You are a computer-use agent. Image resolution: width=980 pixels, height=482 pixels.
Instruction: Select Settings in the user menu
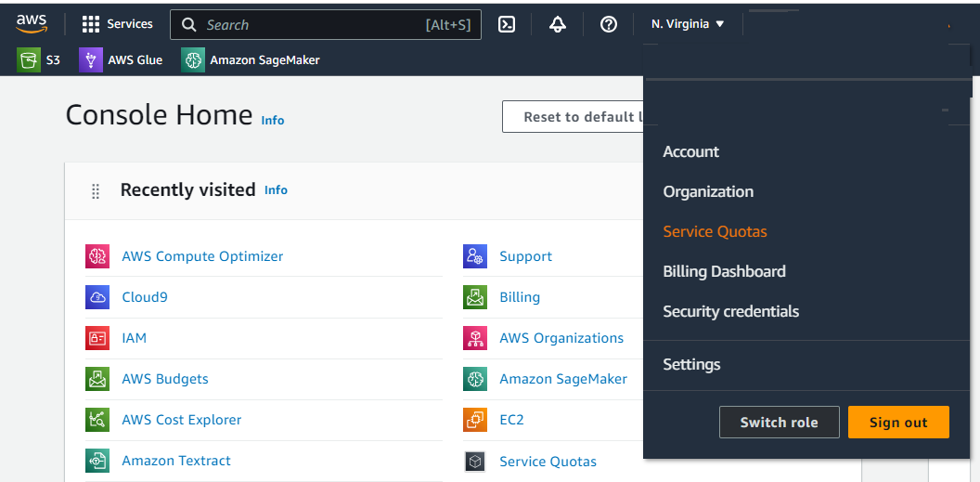[x=691, y=364]
